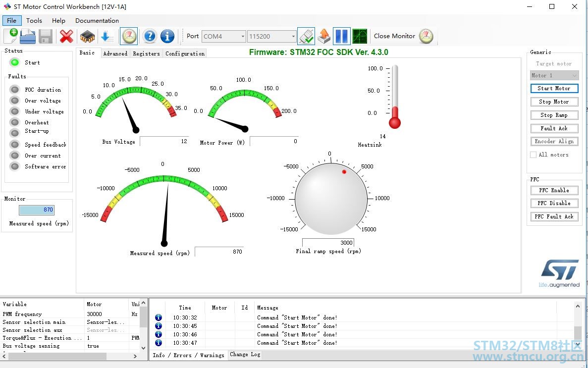
Task: Open the Documentation menu
Action: tap(97, 21)
